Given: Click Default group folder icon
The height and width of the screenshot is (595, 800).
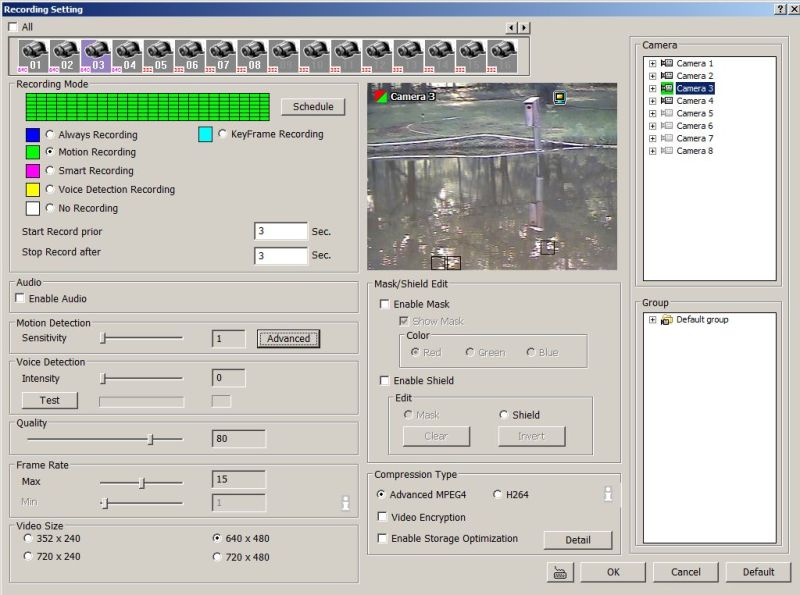Looking at the screenshot, I should point(667,320).
